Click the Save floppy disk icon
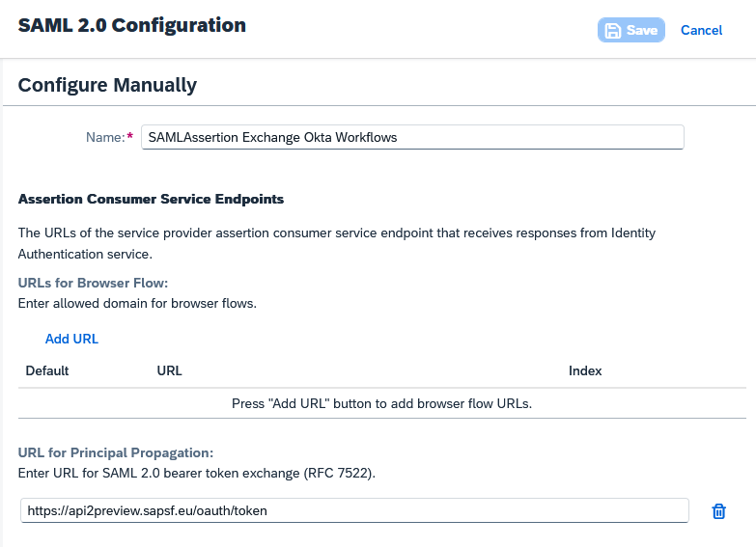 613,30
